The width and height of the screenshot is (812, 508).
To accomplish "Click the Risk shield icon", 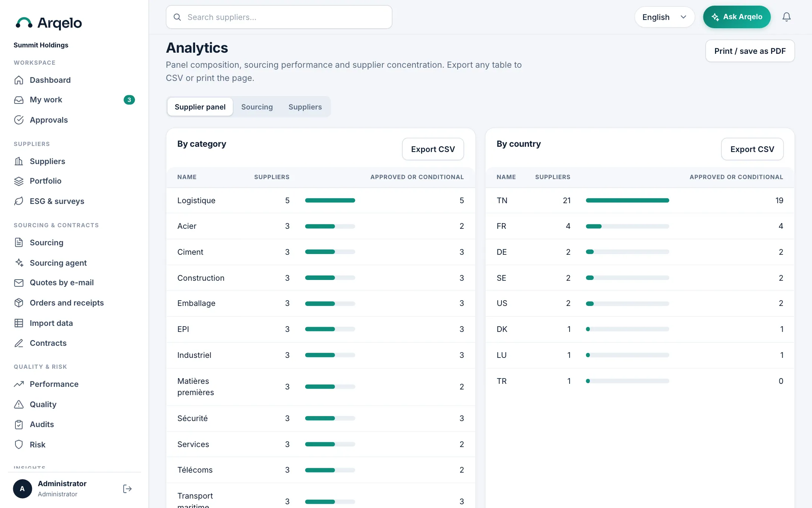I will [19, 445].
